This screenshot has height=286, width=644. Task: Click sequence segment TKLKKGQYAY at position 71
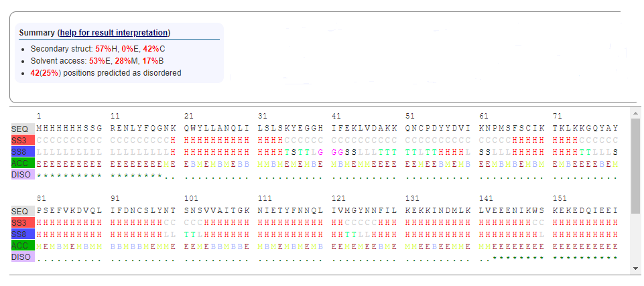point(585,128)
